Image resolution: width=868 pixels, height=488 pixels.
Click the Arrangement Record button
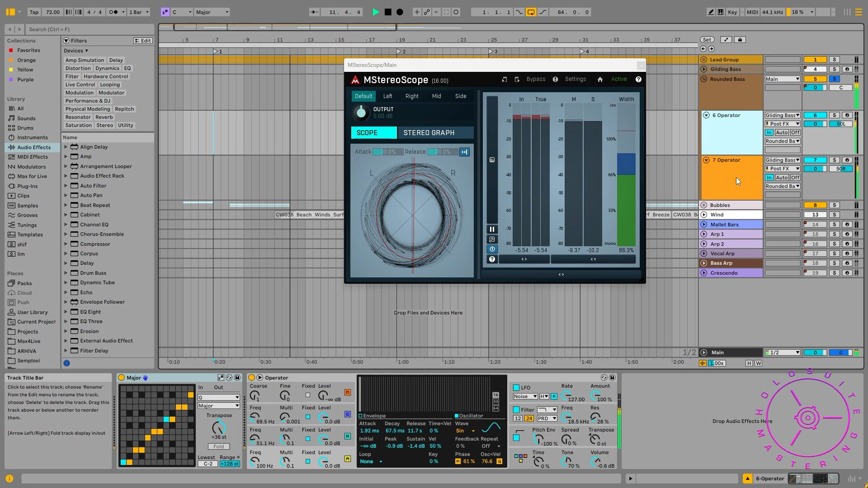tap(400, 12)
